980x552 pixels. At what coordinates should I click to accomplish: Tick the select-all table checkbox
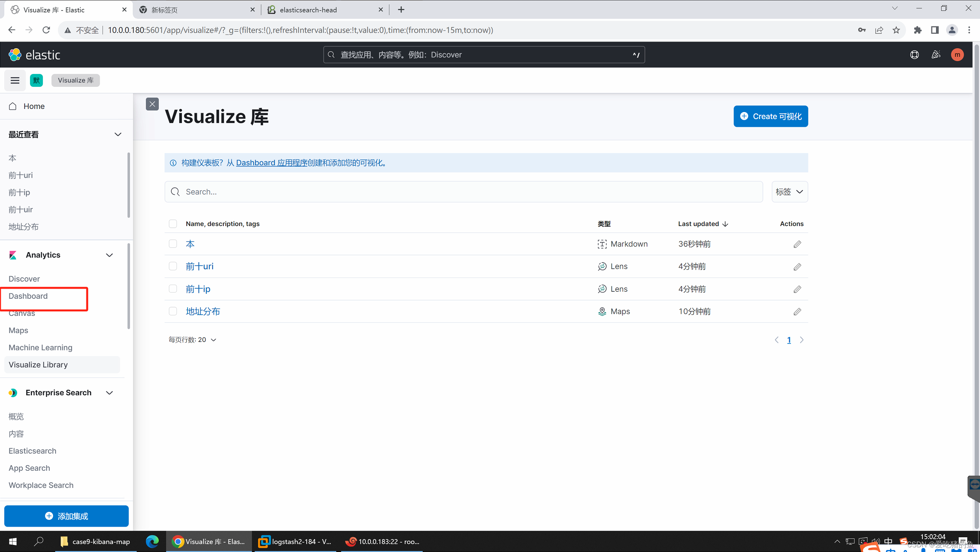tap(173, 224)
